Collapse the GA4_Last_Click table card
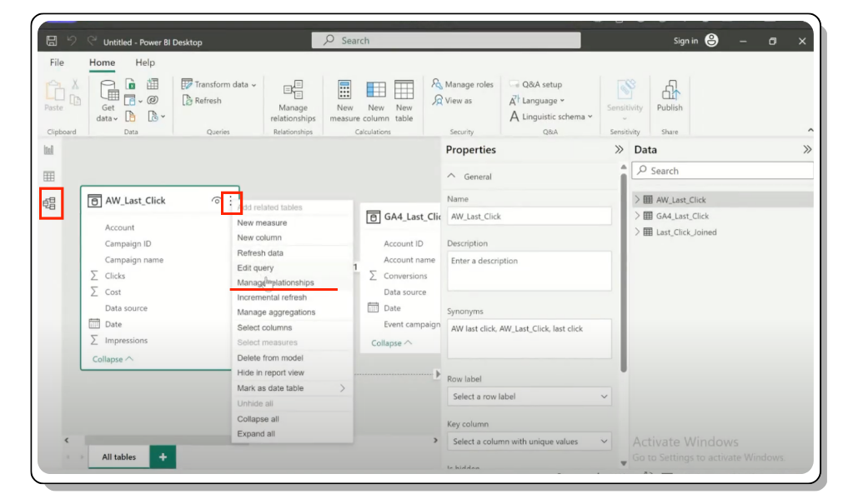Viewport: 848px width, 504px height. [x=391, y=342]
